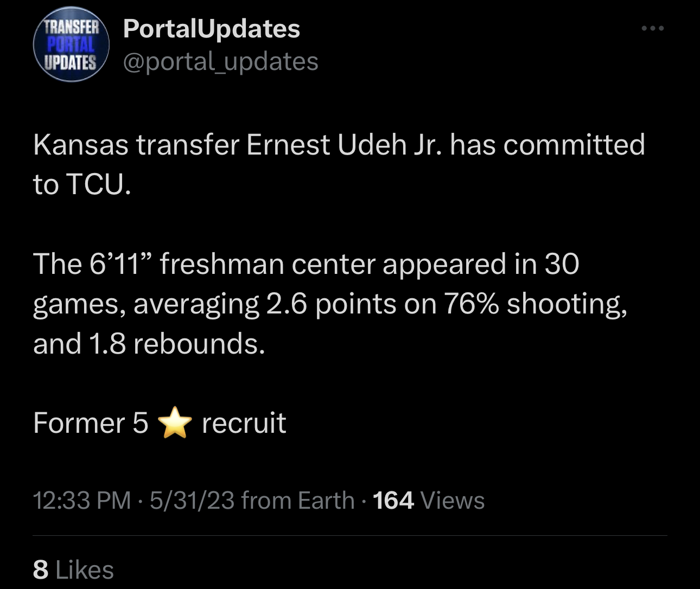The width and height of the screenshot is (700, 589).
Task: Open the @portal_updates handle link
Action: 220,62
